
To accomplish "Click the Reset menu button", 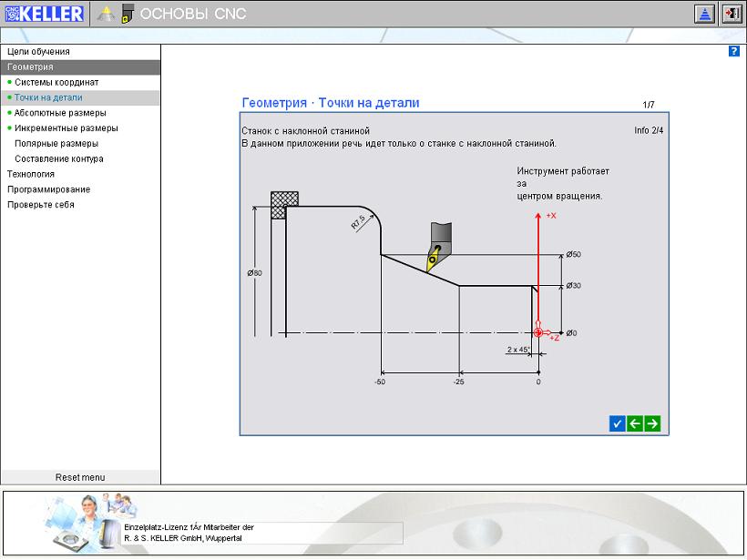I will coord(80,477).
